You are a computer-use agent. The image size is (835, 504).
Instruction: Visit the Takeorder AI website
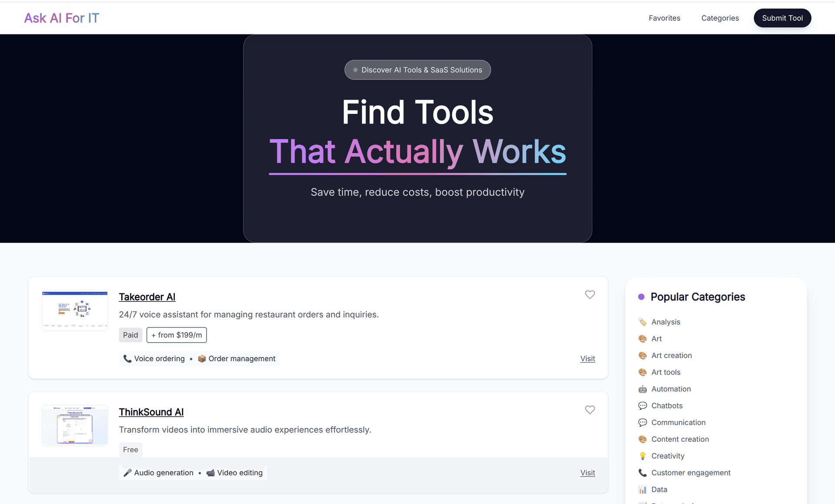588,359
